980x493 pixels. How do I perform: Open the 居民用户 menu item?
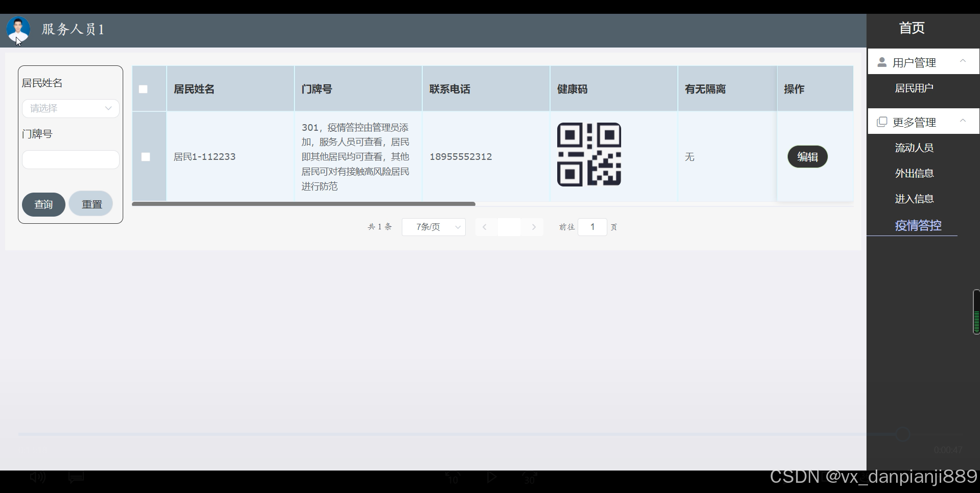[x=914, y=88]
